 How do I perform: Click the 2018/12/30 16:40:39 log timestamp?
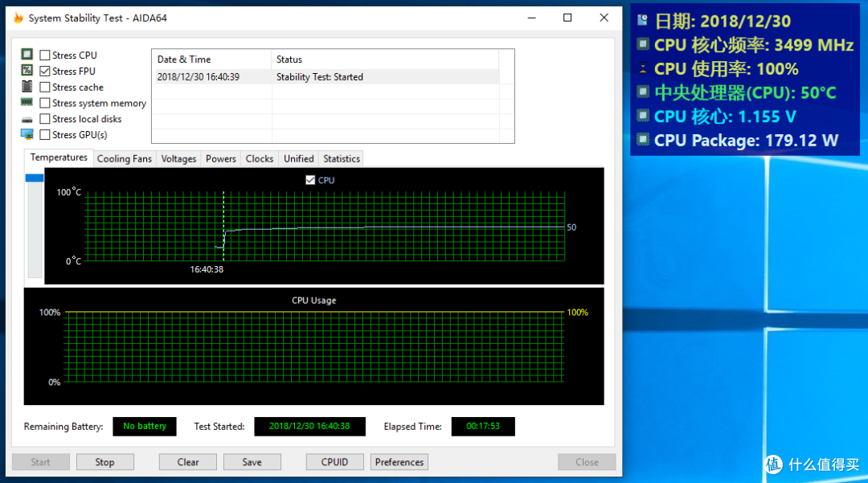[x=199, y=77]
